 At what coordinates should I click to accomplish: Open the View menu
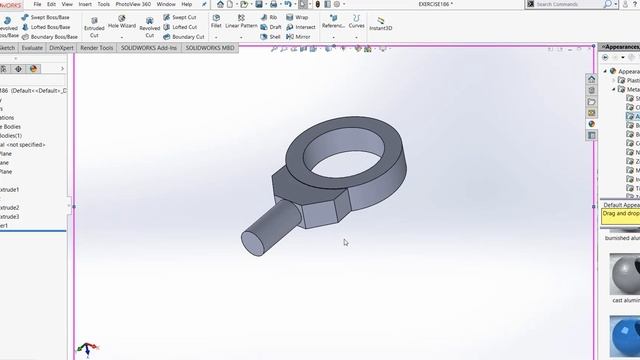click(67, 4)
